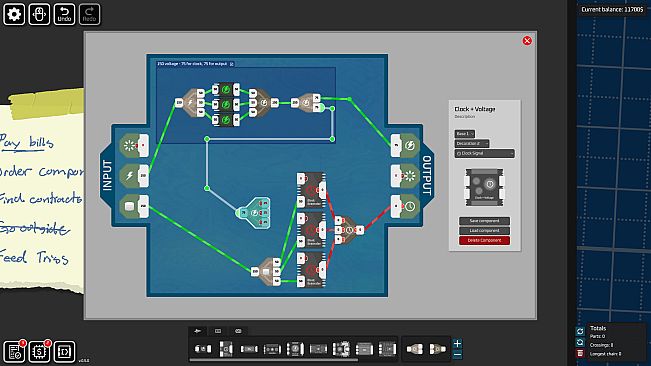
Task: Open the code brackets icon at bottom left
Action: 64,351
